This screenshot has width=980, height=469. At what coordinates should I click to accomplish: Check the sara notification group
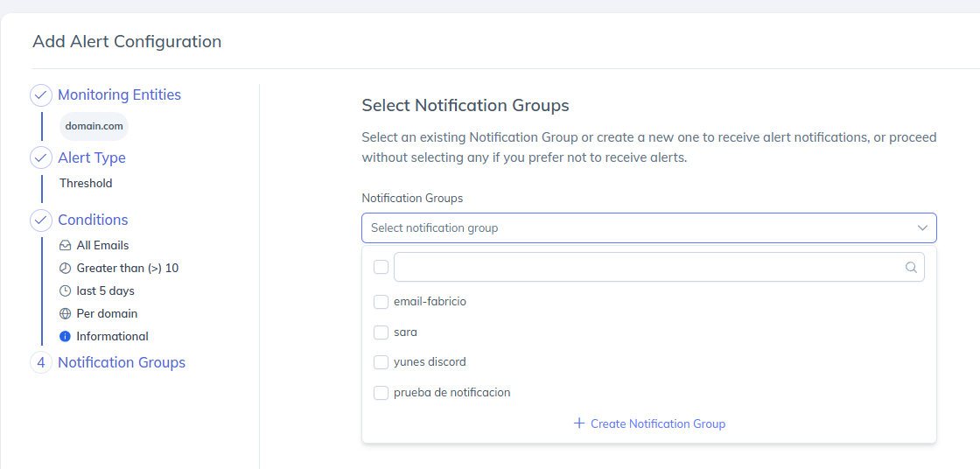(381, 332)
